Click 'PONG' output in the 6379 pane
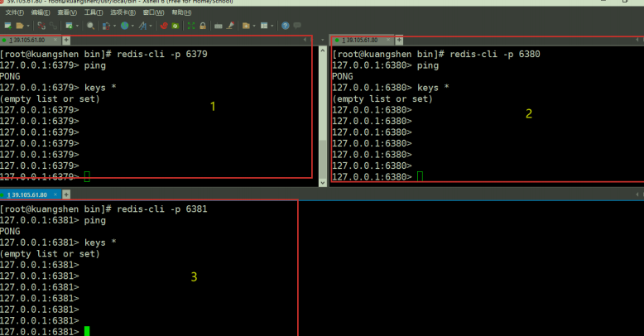Screen dimensions: 644x336 coord(10,76)
